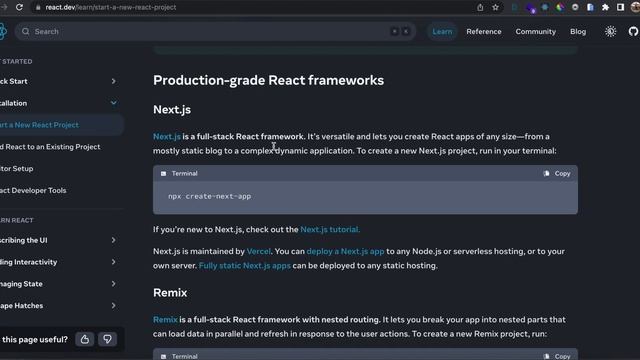This screenshot has height=360, width=640.
Task: Open the GitHub icon in the header
Action: pyautogui.click(x=633, y=31)
